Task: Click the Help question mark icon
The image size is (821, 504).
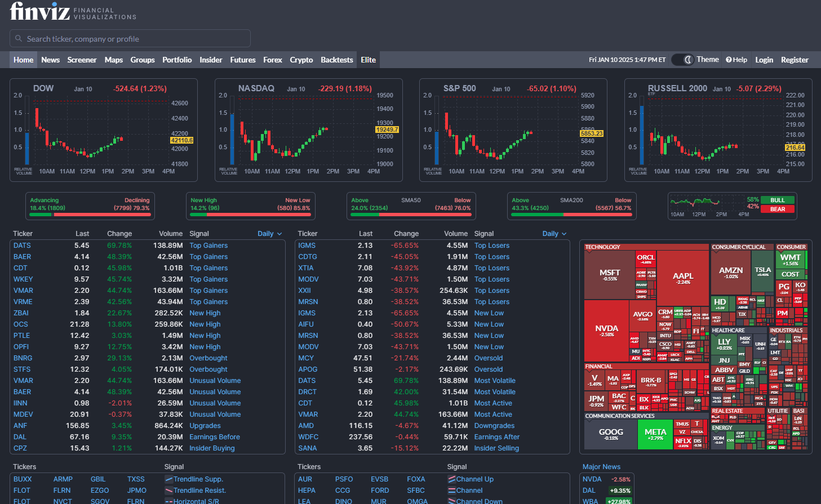Action: click(729, 60)
